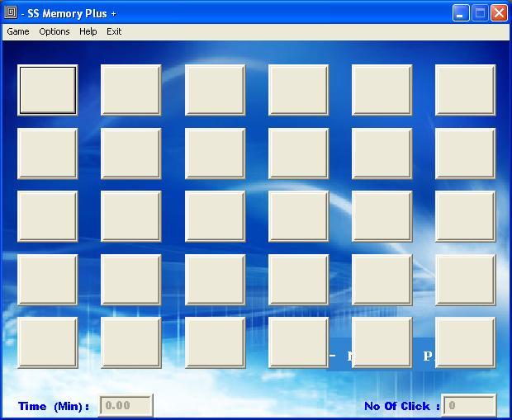Click the Time (Min) value field
The image size is (512, 420).
pyautogui.click(x=126, y=406)
